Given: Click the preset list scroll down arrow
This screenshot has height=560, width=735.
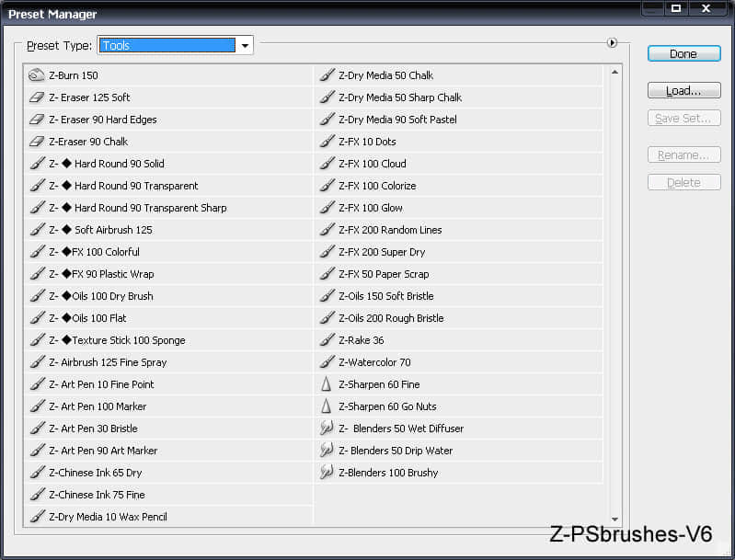Looking at the screenshot, I should click(x=614, y=520).
